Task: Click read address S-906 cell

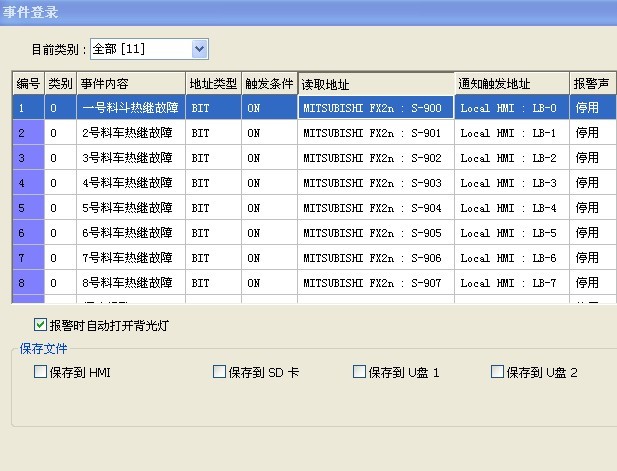Action: coord(375,258)
